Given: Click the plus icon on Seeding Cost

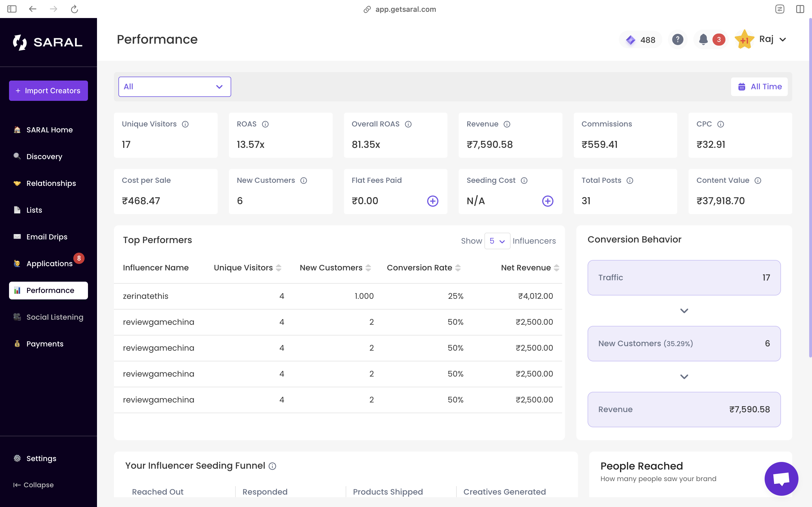Looking at the screenshot, I should click(548, 201).
